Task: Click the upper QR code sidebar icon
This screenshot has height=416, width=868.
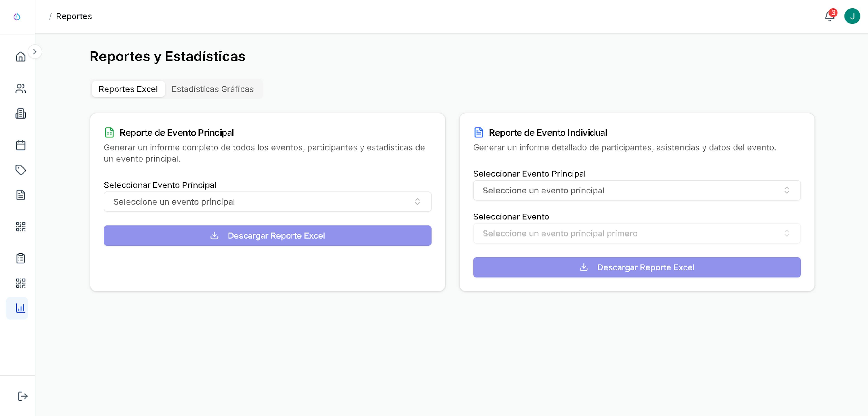Action: pyautogui.click(x=21, y=227)
